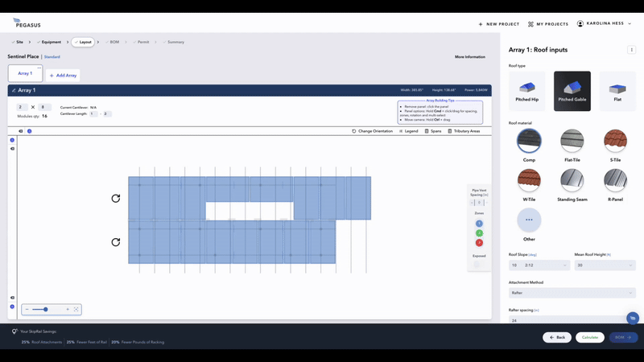This screenshot has width=644, height=362.
Task: Go to the BOM step
Action: coord(112,42)
